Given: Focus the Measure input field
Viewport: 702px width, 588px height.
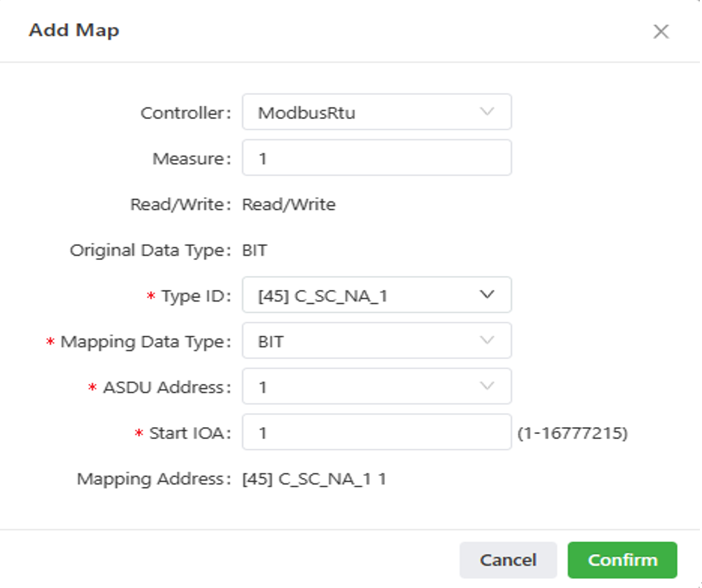Looking at the screenshot, I should [376, 158].
